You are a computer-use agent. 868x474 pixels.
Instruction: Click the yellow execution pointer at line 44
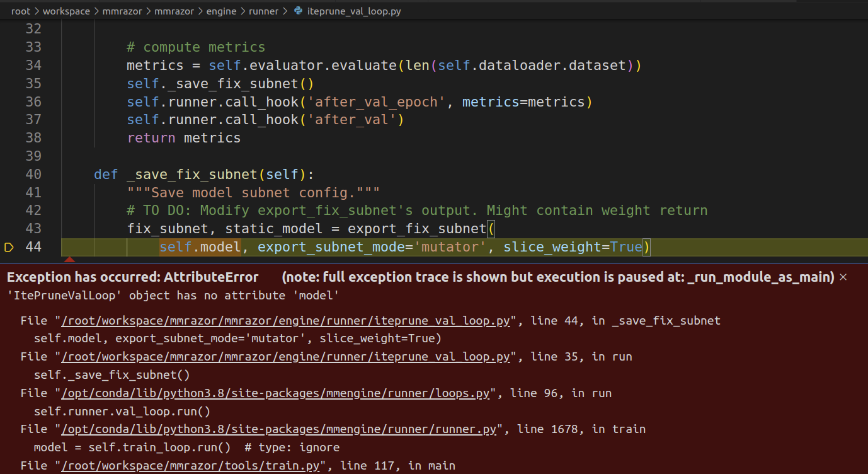point(9,247)
